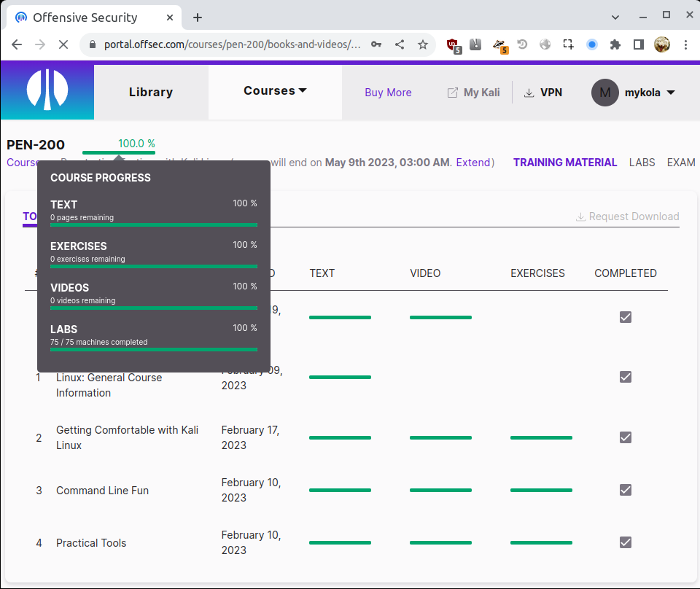
Task: Click the February 10, 2023 date for Practical Tools
Action: pyautogui.click(x=251, y=542)
